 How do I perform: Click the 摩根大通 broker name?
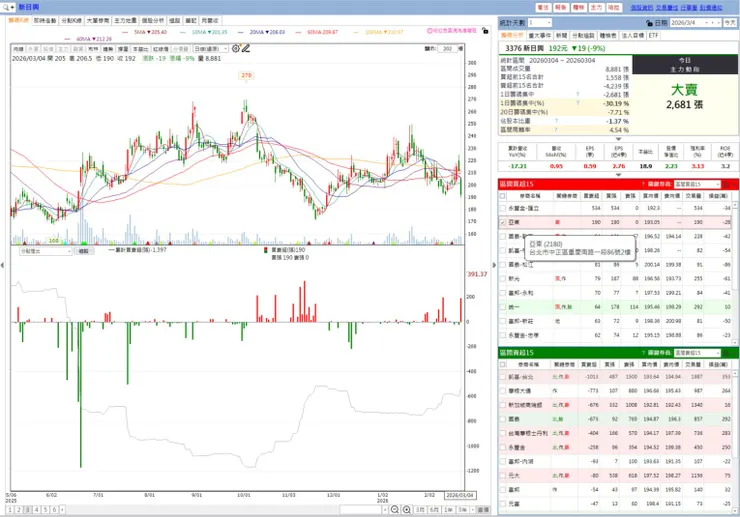pyautogui.click(x=519, y=391)
